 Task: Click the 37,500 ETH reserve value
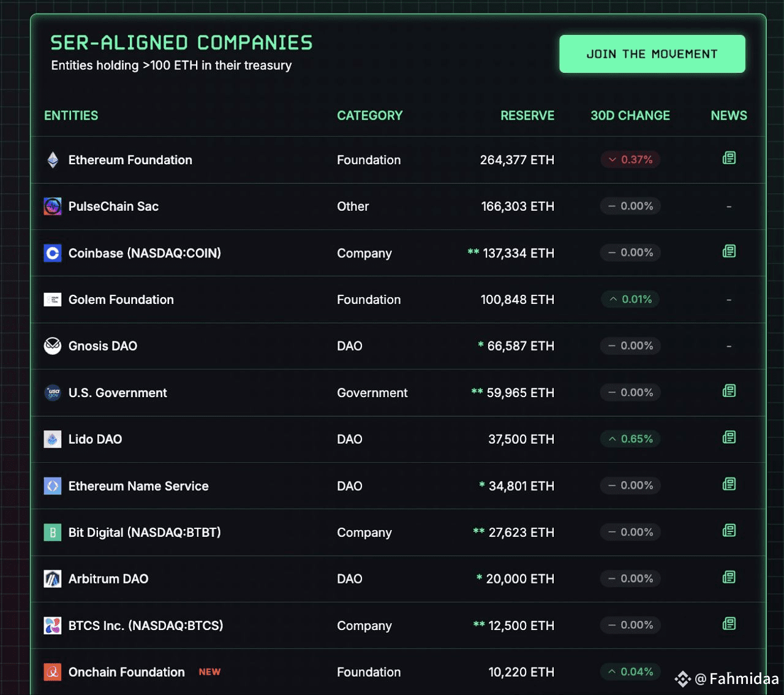pos(521,439)
